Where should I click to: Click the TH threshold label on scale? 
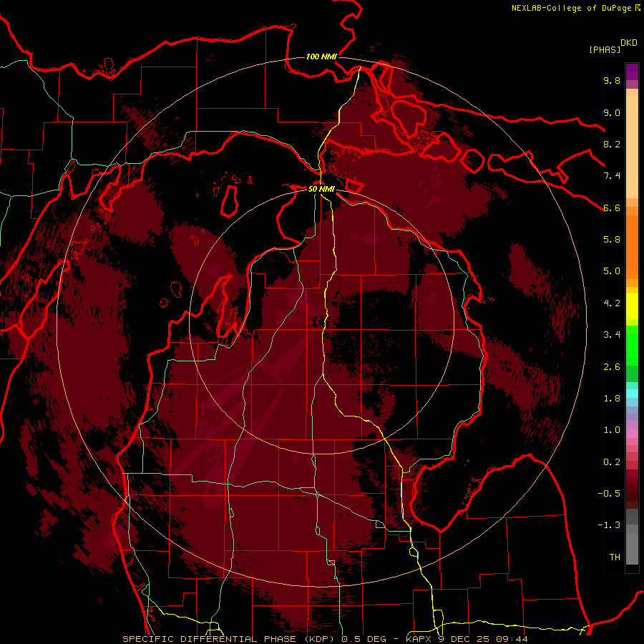tap(615, 557)
